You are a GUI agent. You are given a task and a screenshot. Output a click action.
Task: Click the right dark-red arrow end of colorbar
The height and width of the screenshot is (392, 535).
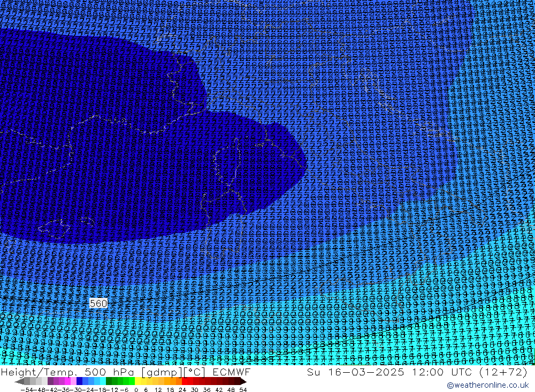pyautogui.click(x=243, y=381)
